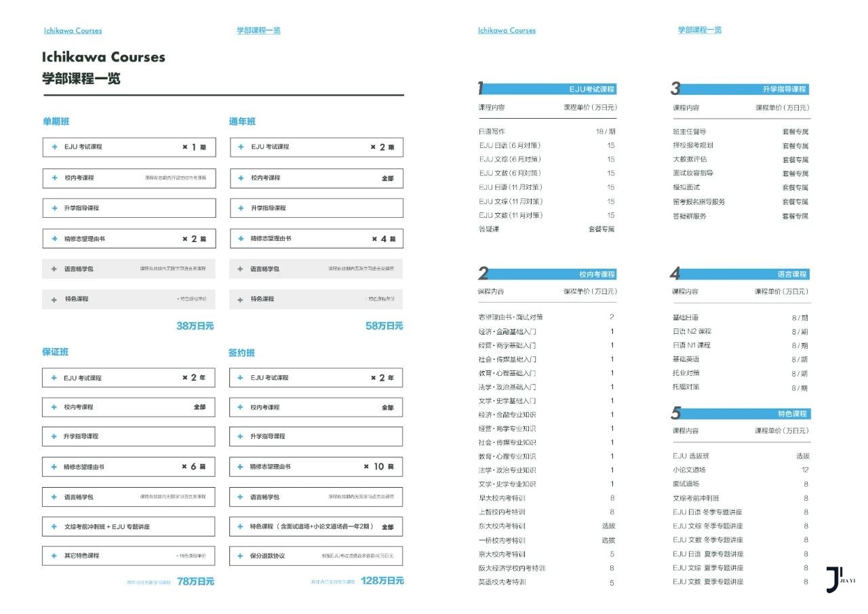Expand the 保分退款协议 row

click(316, 556)
